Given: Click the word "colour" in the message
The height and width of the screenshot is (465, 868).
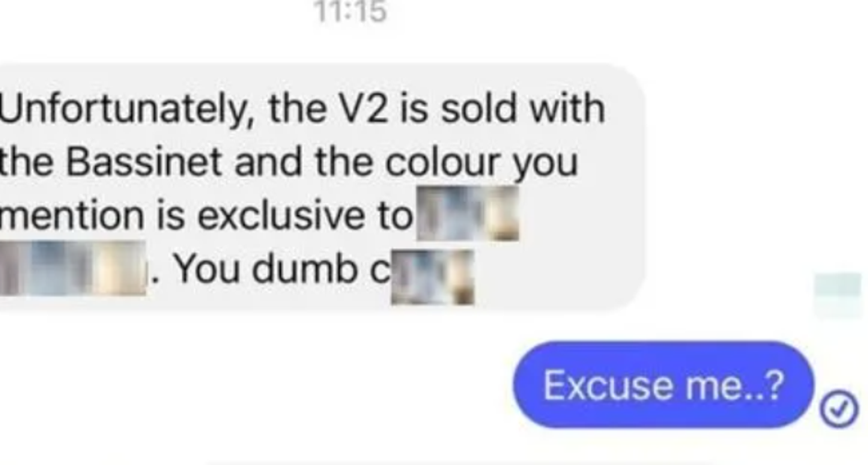Looking at the screenshot, I should 443,162.
